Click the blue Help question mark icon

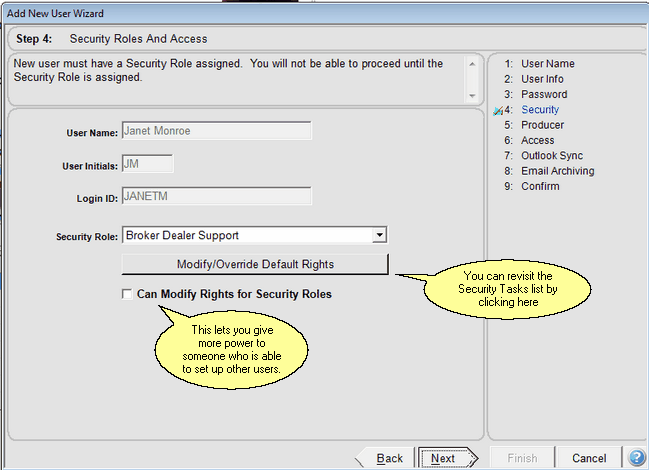pos(637,458)
